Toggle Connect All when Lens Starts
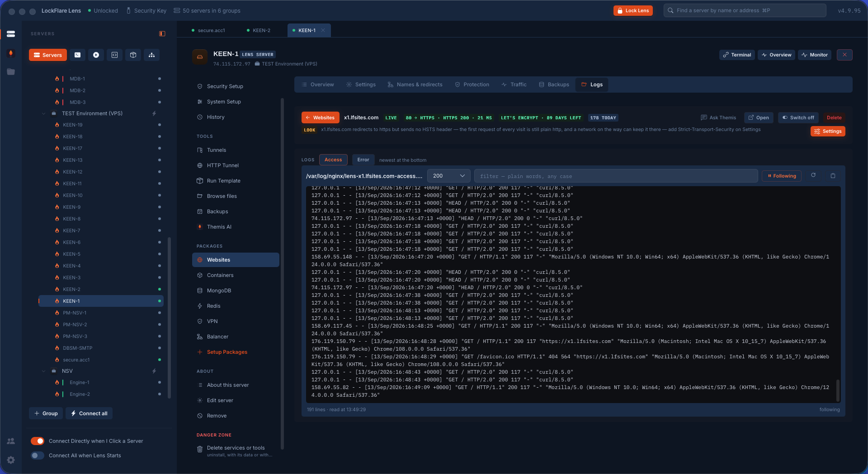 38,455
